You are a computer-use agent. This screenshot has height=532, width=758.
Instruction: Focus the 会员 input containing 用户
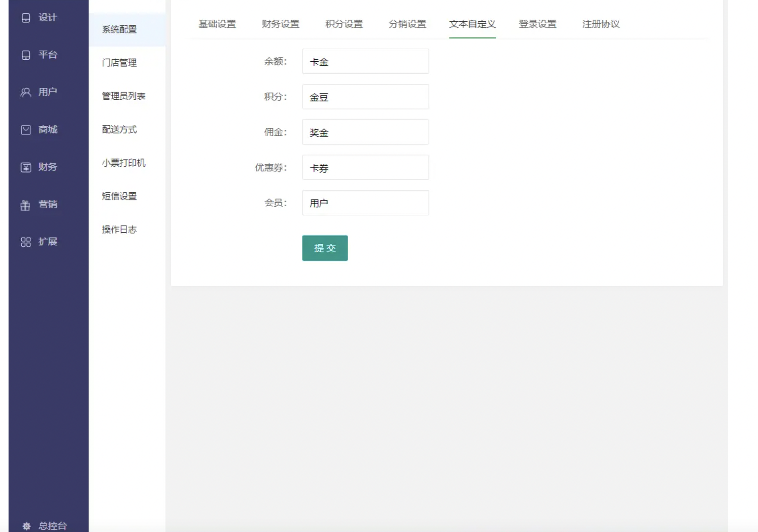365,203
